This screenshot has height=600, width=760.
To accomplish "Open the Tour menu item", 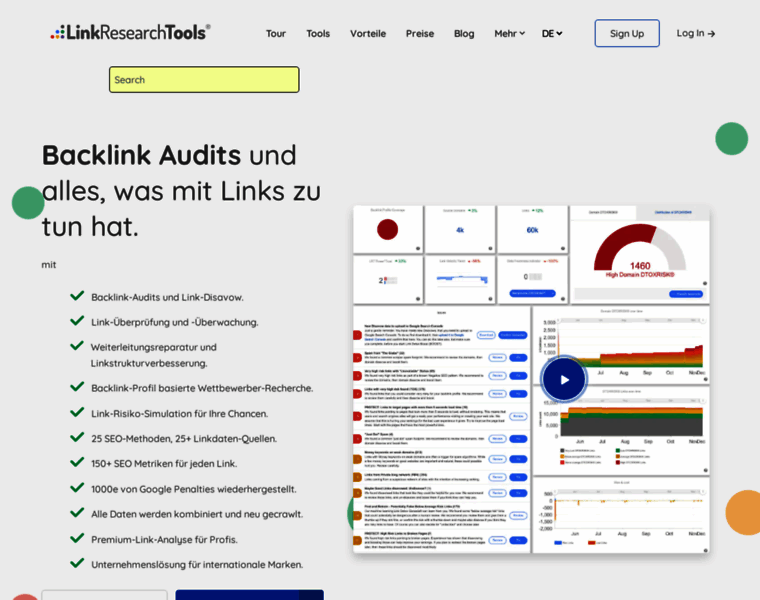I will click(275, 33).
